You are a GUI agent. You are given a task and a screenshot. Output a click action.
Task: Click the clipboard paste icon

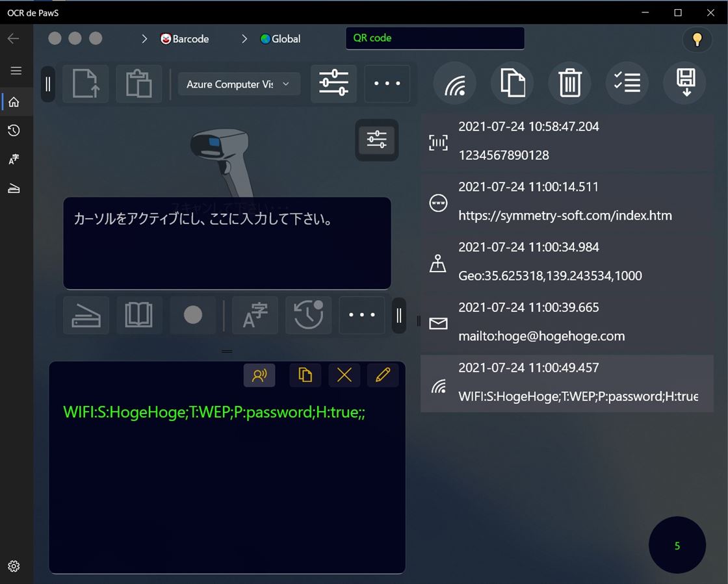click(138, 84)
